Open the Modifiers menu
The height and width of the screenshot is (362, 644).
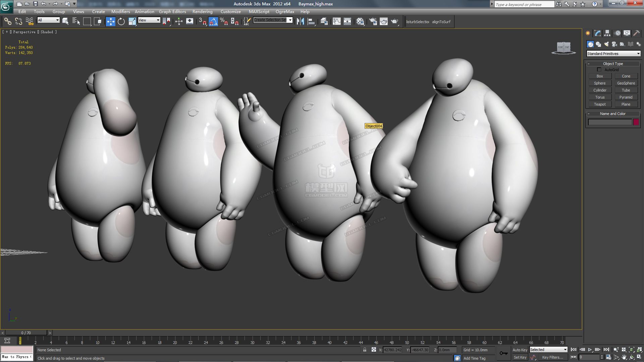point(120,12)
